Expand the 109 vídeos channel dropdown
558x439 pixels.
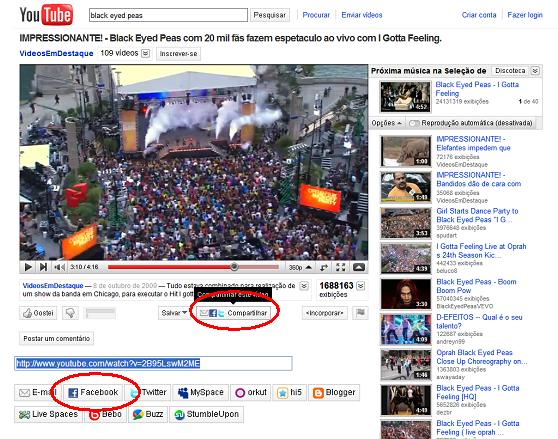pyautogui.click(x=145, y=53)
